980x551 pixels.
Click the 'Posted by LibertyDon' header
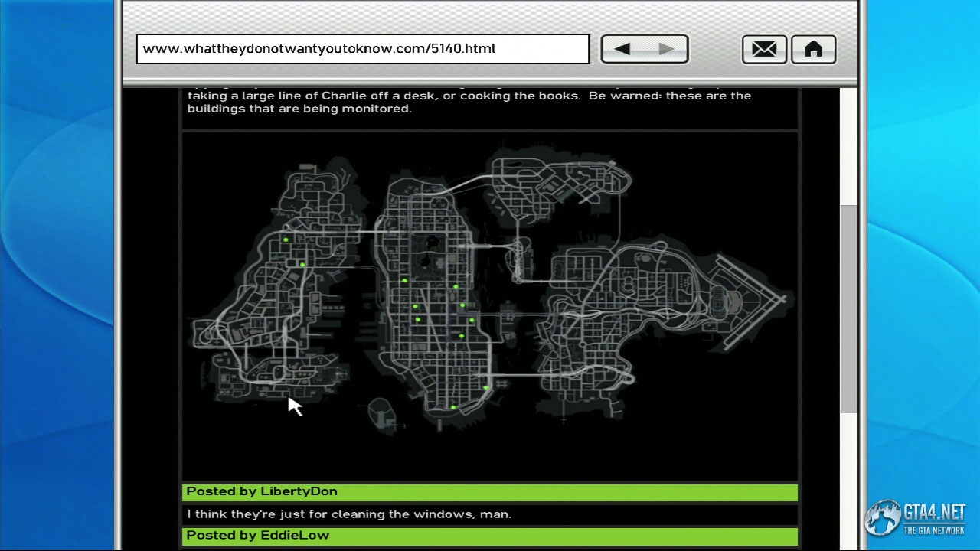click(x=490, y=492)
